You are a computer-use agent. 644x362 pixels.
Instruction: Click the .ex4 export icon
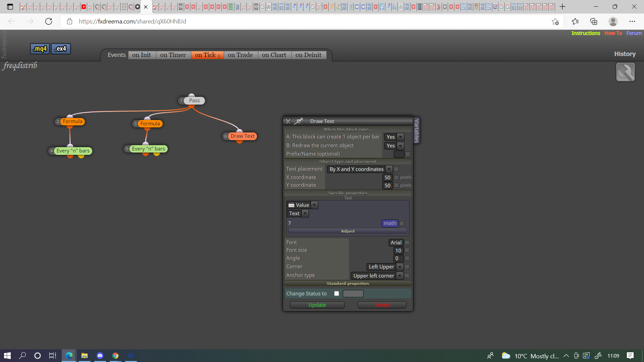coord(61,49)
